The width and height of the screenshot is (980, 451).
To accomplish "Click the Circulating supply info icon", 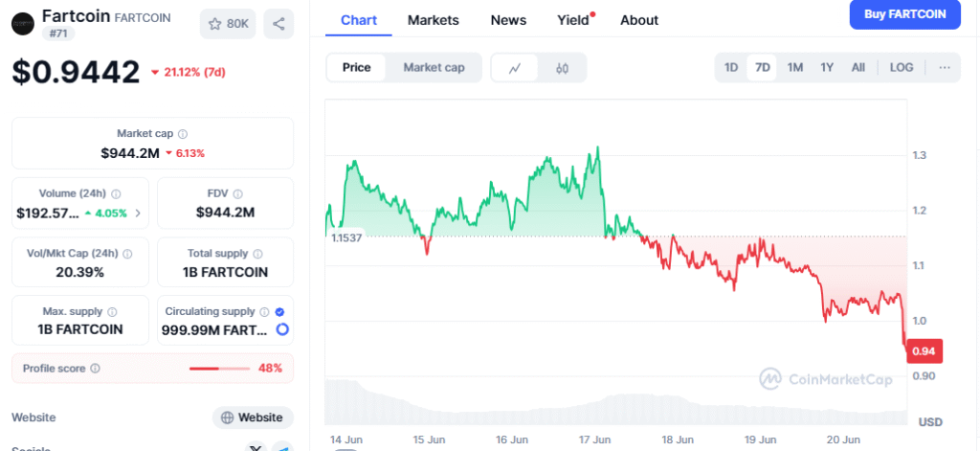I will point(264,311).
